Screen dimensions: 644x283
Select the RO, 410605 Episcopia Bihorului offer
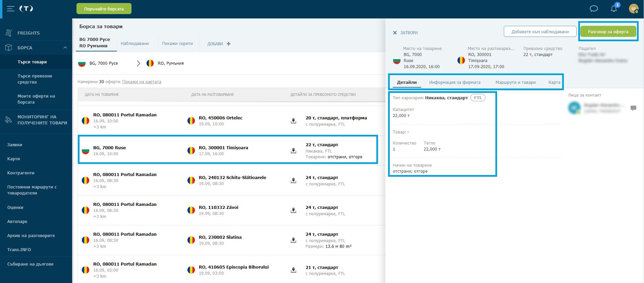click(231, 269)
